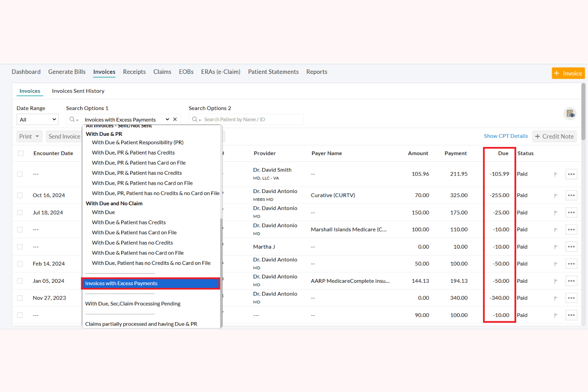588x392 pixels.
Task: Expand the Print dropdown
Action: click(x=29, y=136)
